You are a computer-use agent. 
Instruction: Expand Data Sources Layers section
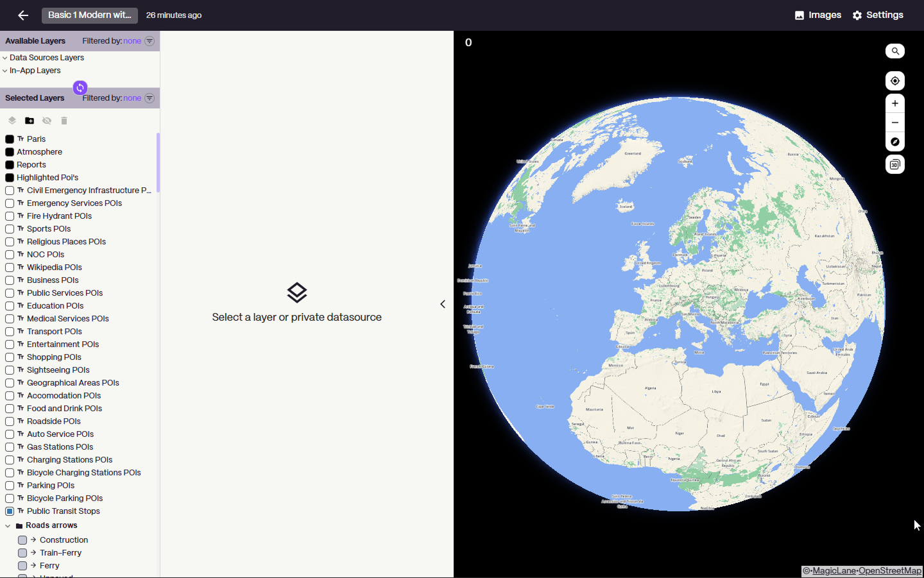pyautogui.click(x=5, y=58)
